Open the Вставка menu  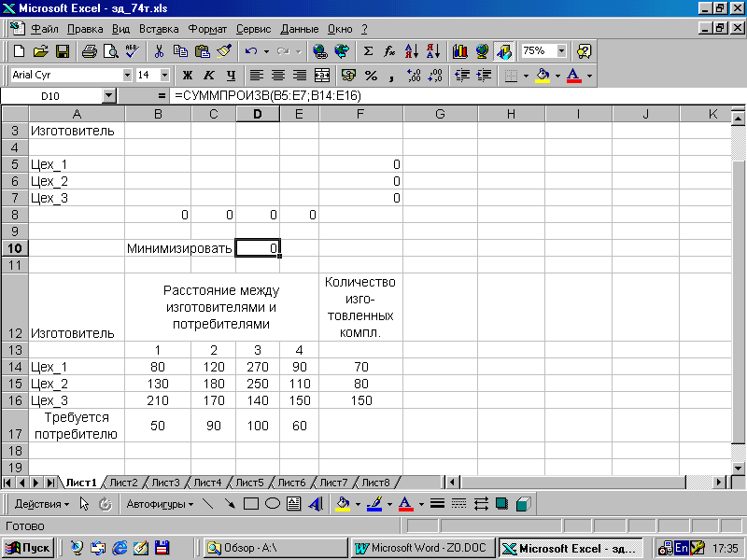159,29
